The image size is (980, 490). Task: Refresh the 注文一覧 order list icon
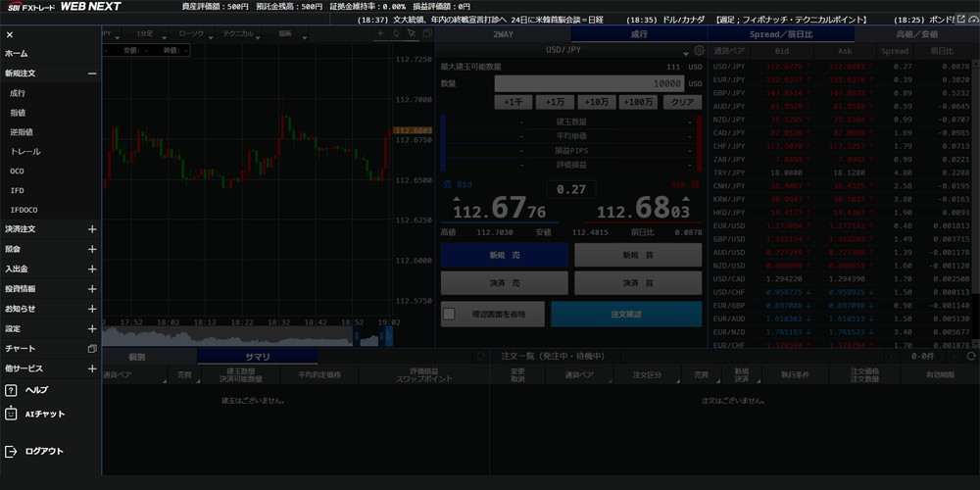970,357
